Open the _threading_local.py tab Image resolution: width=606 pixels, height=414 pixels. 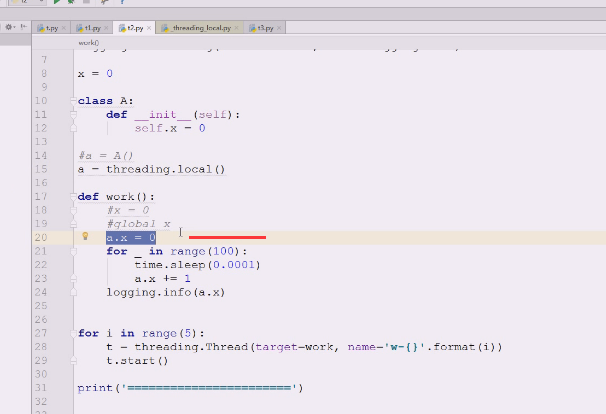tap(197, 28)
